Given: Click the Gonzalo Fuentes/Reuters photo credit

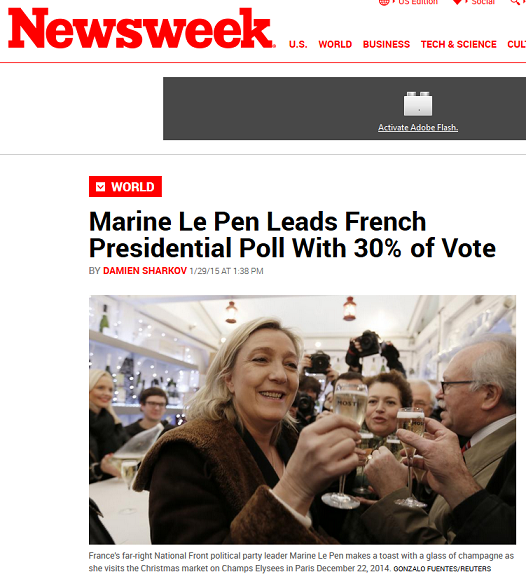Looking at the screenshot, I should coord(442,569).
